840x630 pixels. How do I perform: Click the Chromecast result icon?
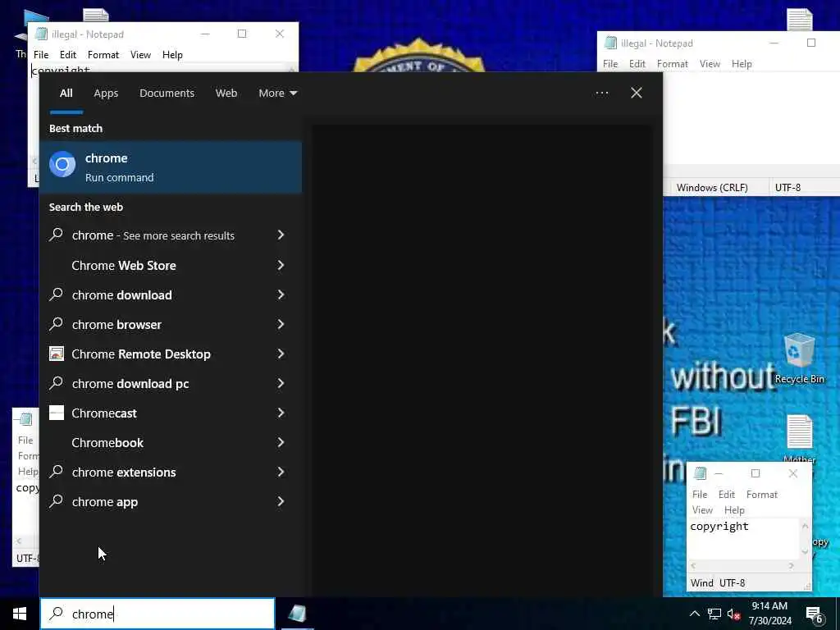[57, 413]
